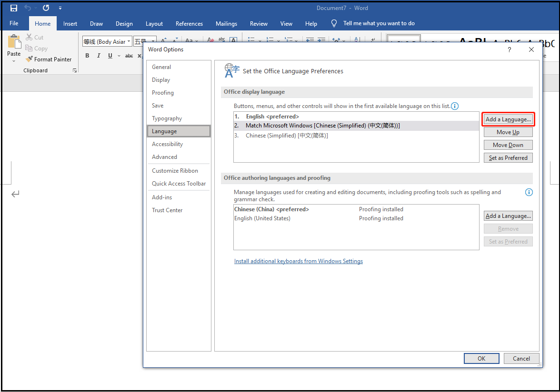Viewport: 560px width, 392px height.
Task: Click the Save icon on Quick Access Toolbar
Action: click(13, 8)
